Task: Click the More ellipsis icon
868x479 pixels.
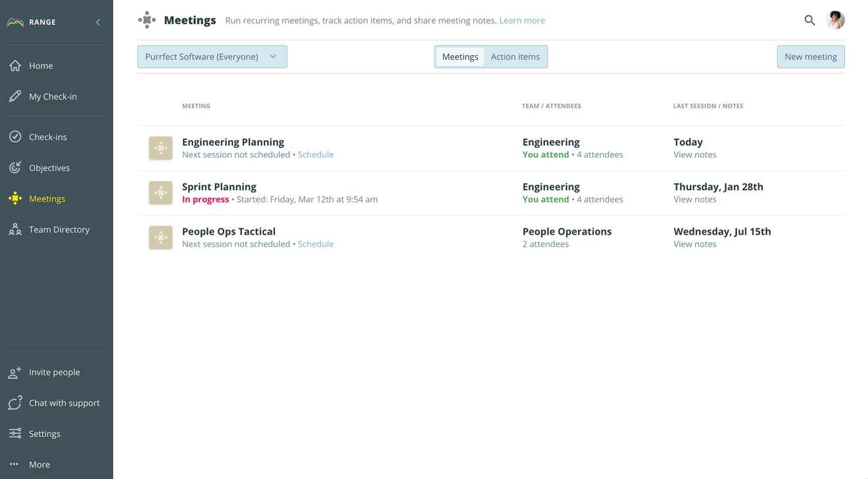Action: pos(14,465)
